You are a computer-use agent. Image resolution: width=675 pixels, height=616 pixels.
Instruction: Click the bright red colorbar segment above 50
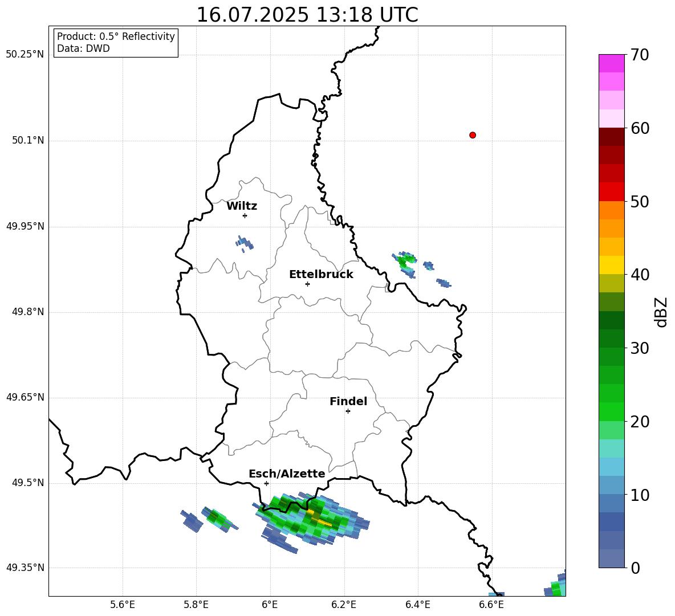611,191
